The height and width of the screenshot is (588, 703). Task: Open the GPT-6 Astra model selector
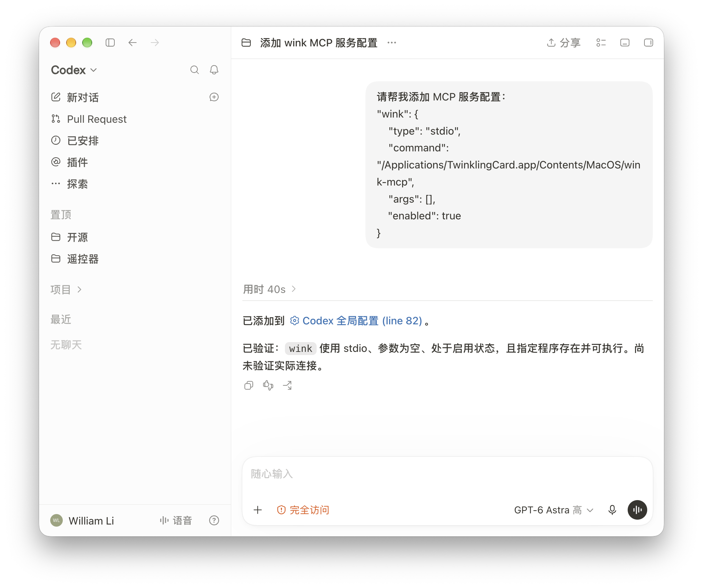554,510
